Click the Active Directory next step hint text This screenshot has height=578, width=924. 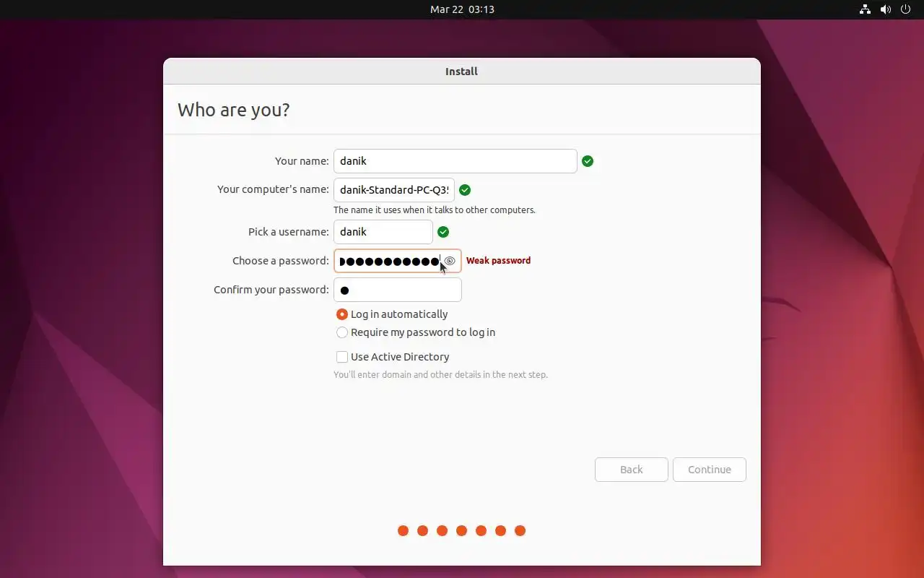coord(440,375)
